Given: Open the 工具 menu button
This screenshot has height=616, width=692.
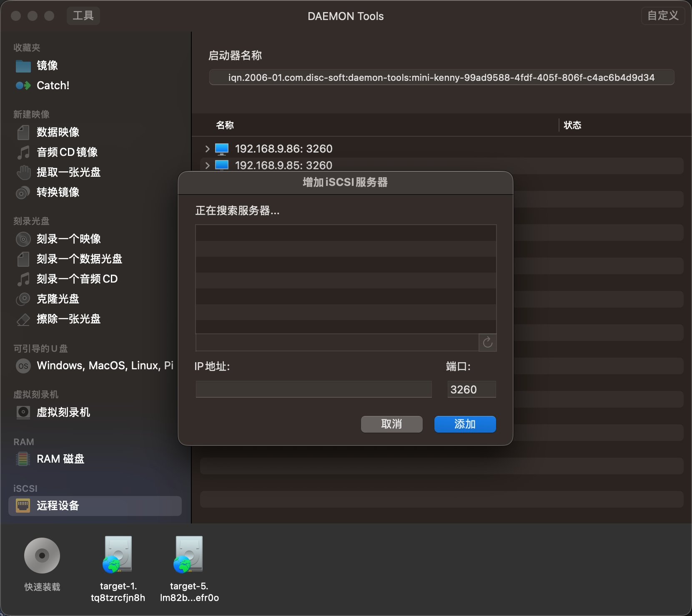Looking at the screenshot, I should (x=83, y=16).
